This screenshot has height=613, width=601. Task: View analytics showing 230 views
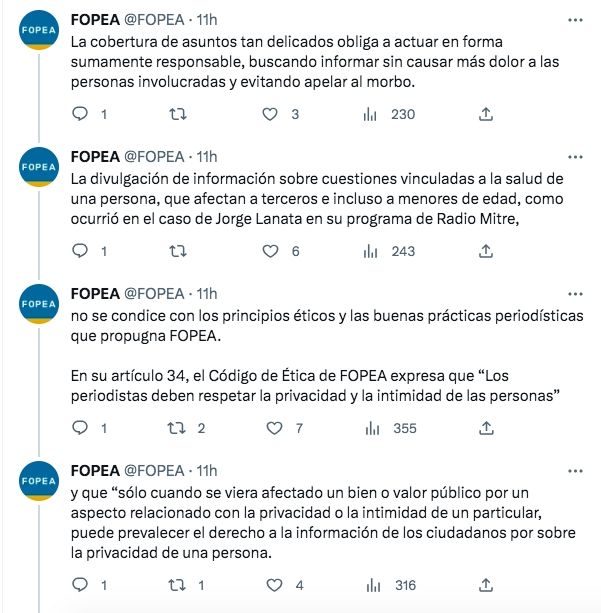[x=371, y=114]
